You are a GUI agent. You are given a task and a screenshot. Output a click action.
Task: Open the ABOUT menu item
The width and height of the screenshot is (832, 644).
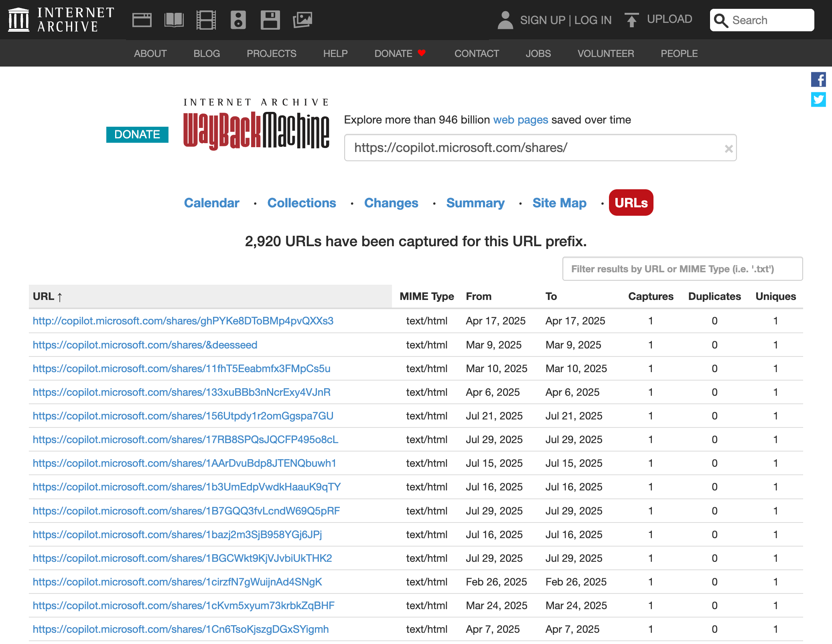click(150, 53)
